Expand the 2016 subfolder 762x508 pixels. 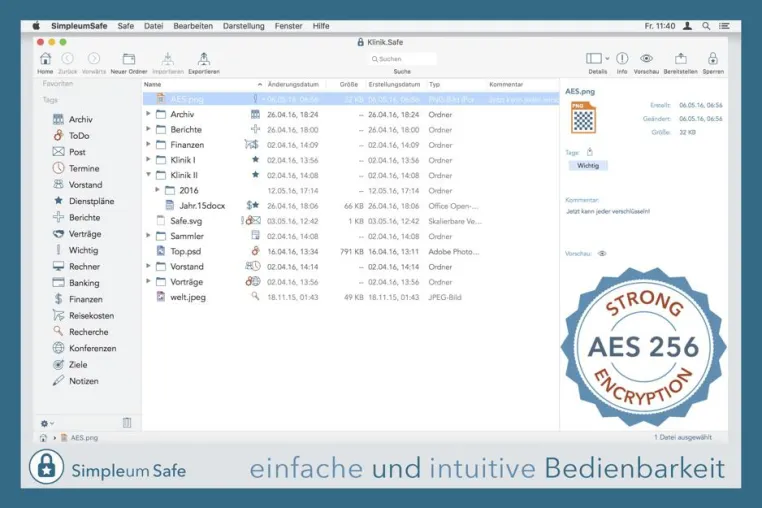(x=157, y=190)
